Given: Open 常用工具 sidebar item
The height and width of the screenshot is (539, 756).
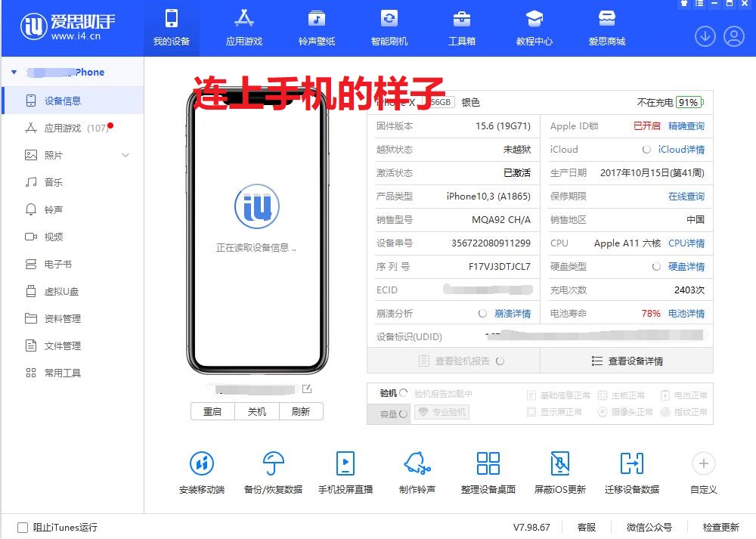Looking at the screenshot, I should [73, 373].
